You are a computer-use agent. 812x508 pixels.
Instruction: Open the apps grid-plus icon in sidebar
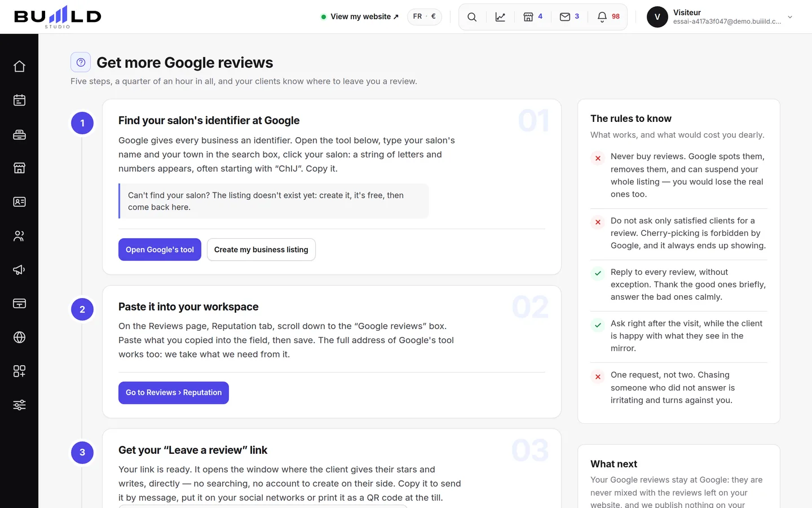(19, 371)
